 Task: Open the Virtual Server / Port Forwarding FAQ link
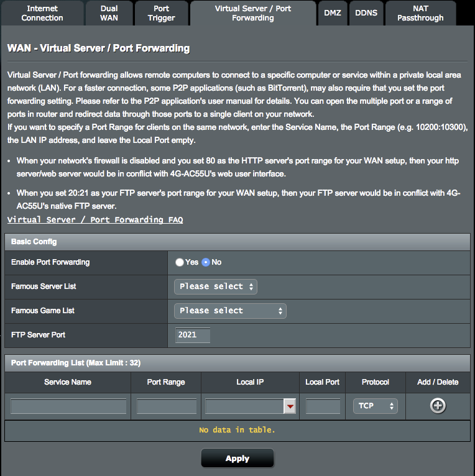(x=95, y=220)
